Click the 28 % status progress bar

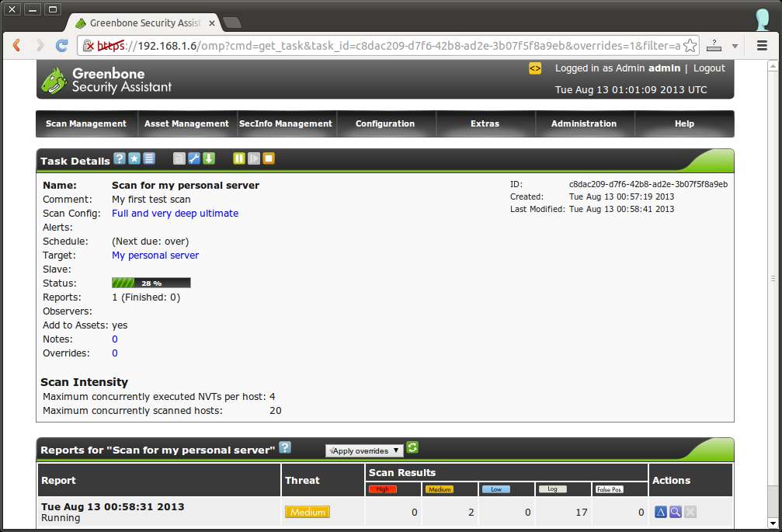tap(151, 283)
